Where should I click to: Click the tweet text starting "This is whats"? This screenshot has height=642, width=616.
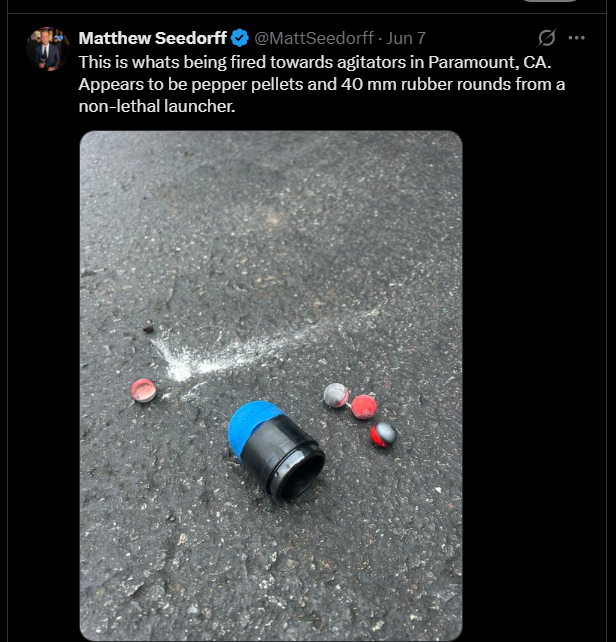tap(322, 84)
